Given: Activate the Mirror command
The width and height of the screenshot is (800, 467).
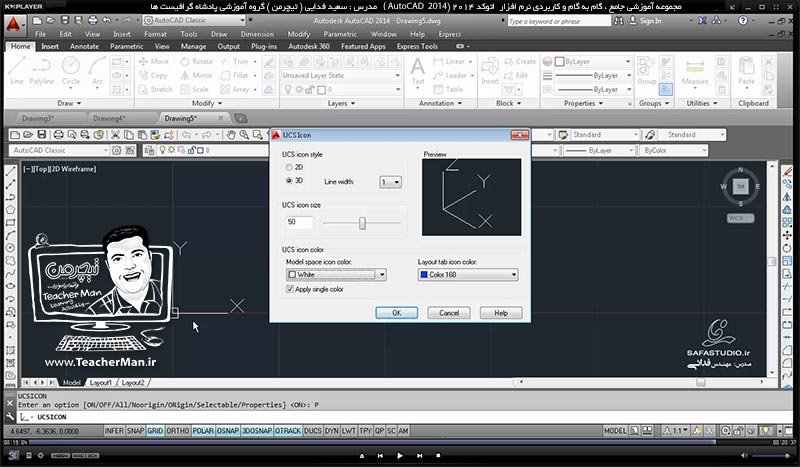Looking at the screenshot, I should coord(196,76).
